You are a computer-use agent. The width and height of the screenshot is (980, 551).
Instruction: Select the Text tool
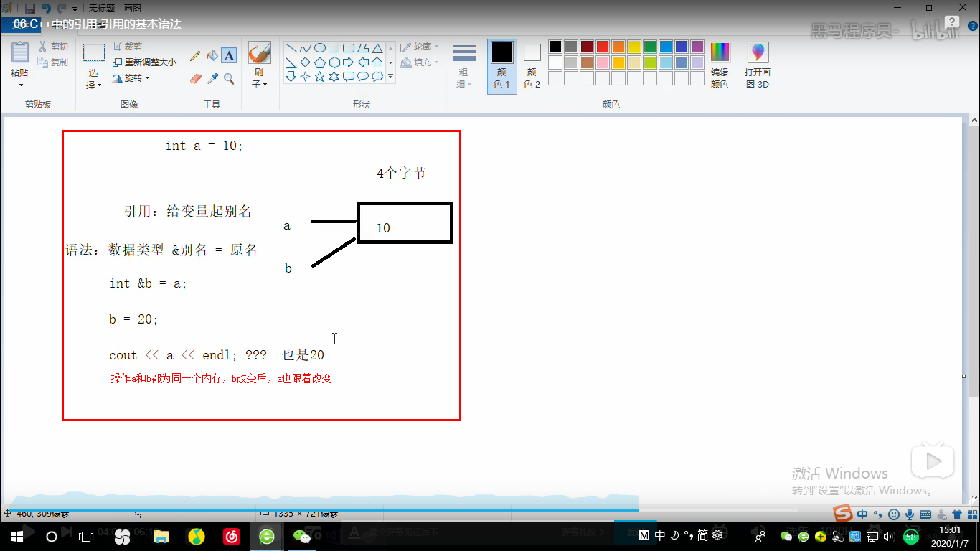coord(229,55)
